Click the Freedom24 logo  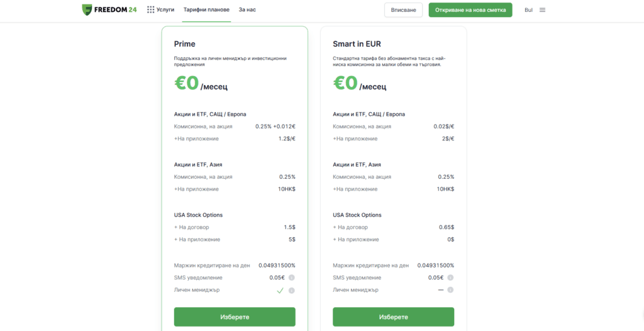coord(111,10)
